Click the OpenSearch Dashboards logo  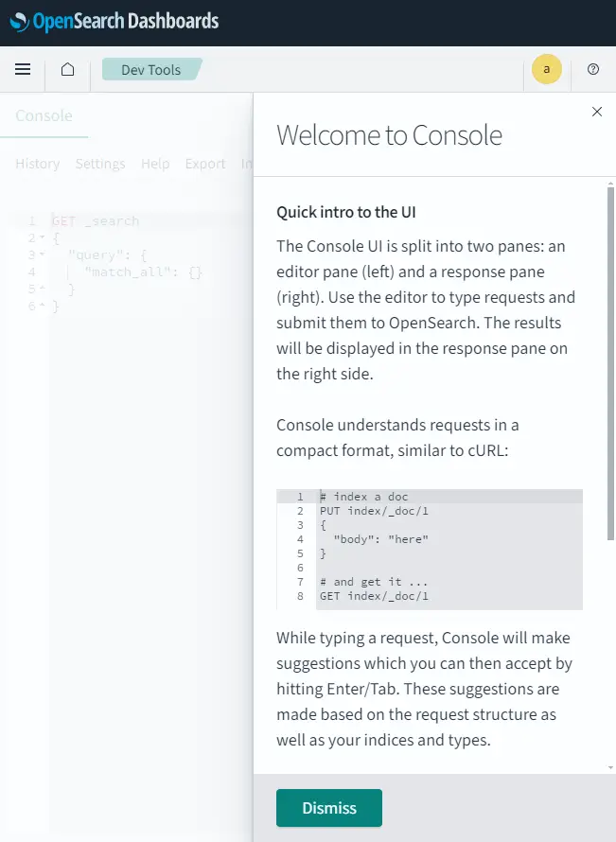pos(114,22)
